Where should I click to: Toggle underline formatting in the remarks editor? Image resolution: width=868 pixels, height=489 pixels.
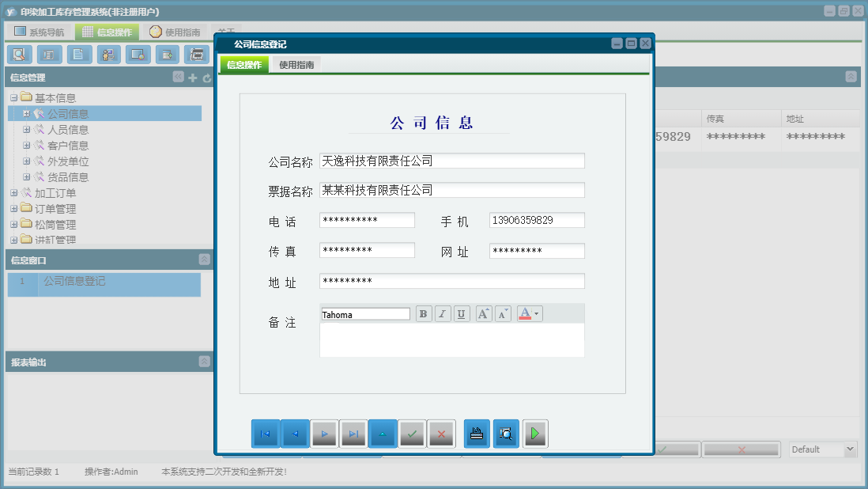click(462, 313)
